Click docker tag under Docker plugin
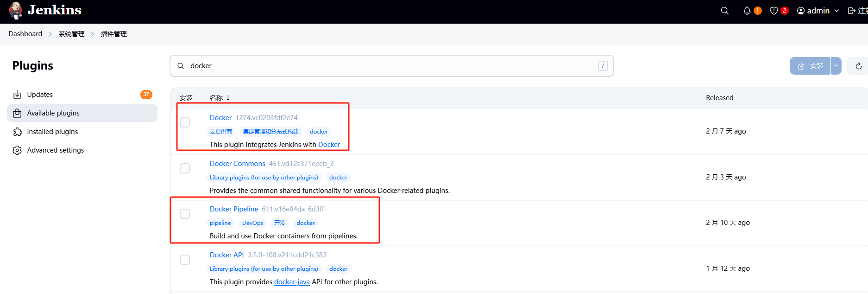Screen dimensions: 868x294 319,132
